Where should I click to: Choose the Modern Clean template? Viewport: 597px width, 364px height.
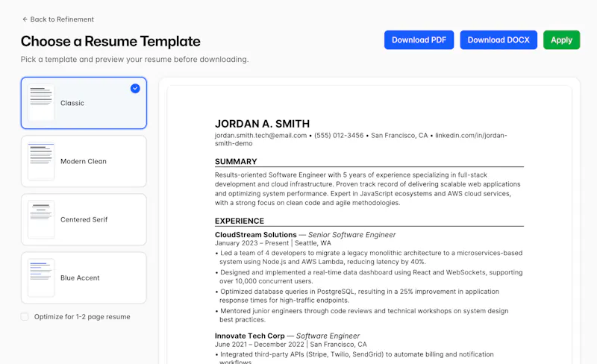pyautogui.click(x=84, y=161)
